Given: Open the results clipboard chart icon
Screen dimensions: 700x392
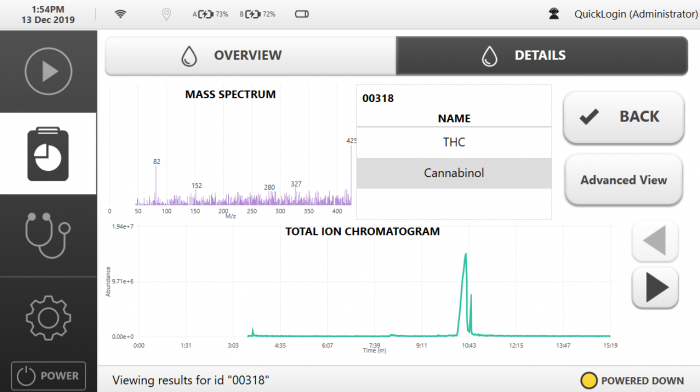Looking at the screenshot, I should click(x=48, y=154).
